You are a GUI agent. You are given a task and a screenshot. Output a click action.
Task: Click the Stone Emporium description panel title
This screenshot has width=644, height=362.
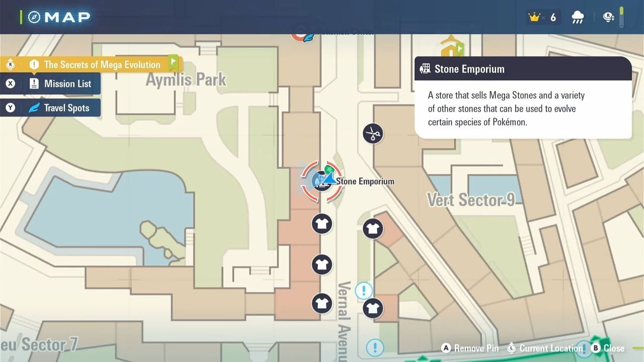pyautogui.click(x=469, y=69)
